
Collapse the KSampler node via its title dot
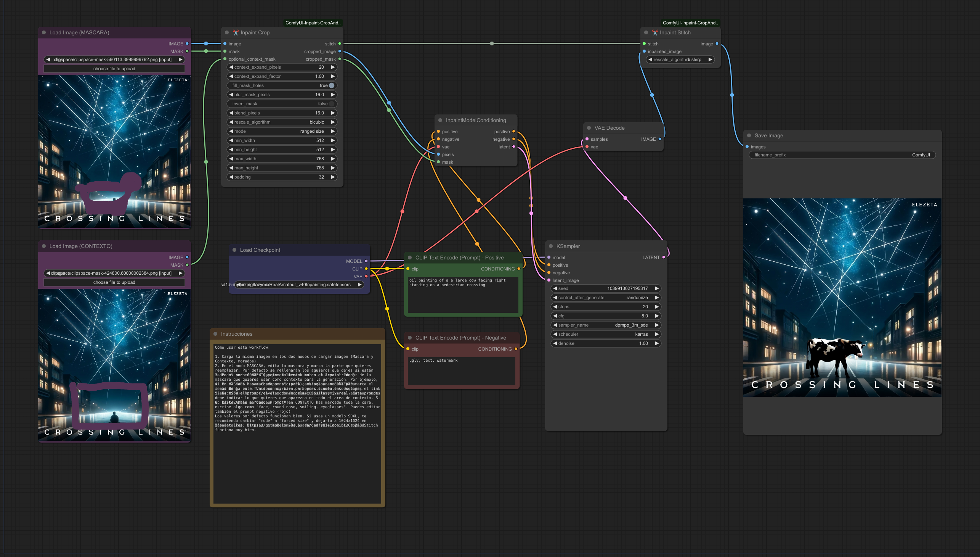coord(551,246)
